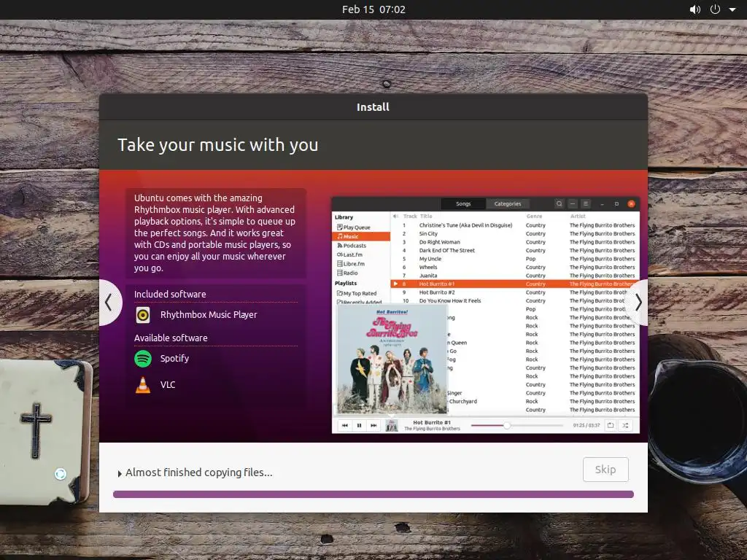Click the next track button in Rhythmbox preview

(373, 425)
